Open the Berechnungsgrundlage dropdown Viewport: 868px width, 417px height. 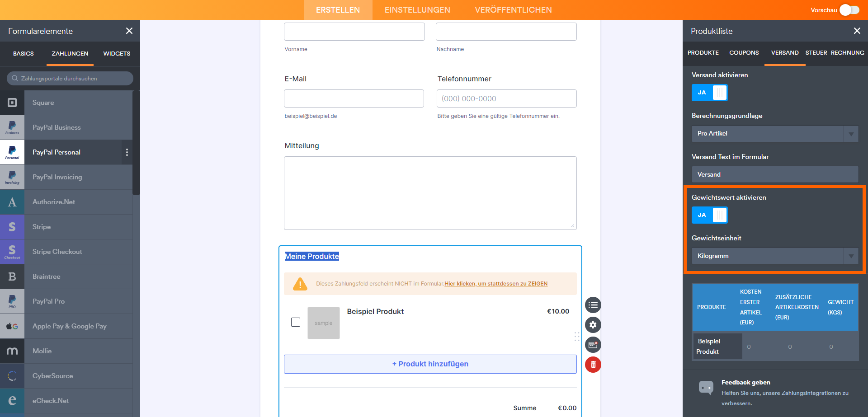pos(775,134)
